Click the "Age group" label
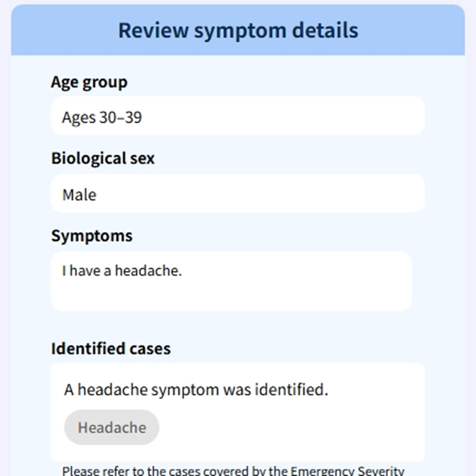Viewport: 476px width, 476px height. click(89, 82)
